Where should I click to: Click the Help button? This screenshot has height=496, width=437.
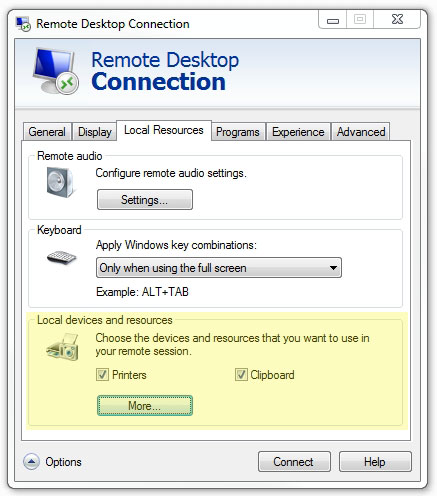pos(375,462)
